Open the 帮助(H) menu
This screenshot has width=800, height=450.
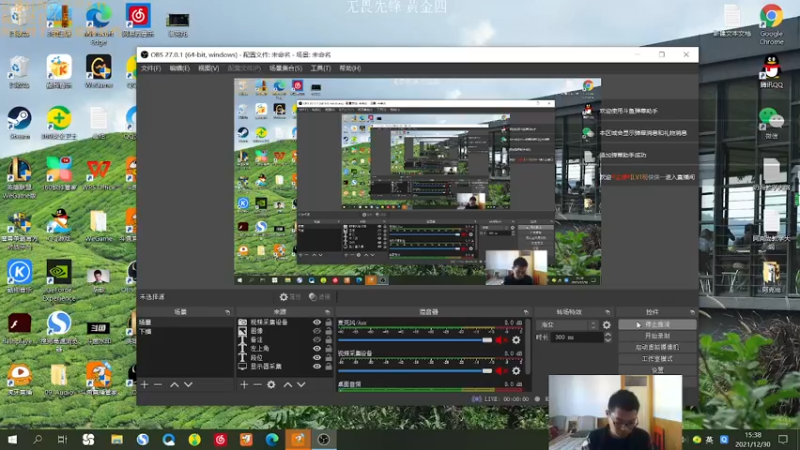point(350,68)
